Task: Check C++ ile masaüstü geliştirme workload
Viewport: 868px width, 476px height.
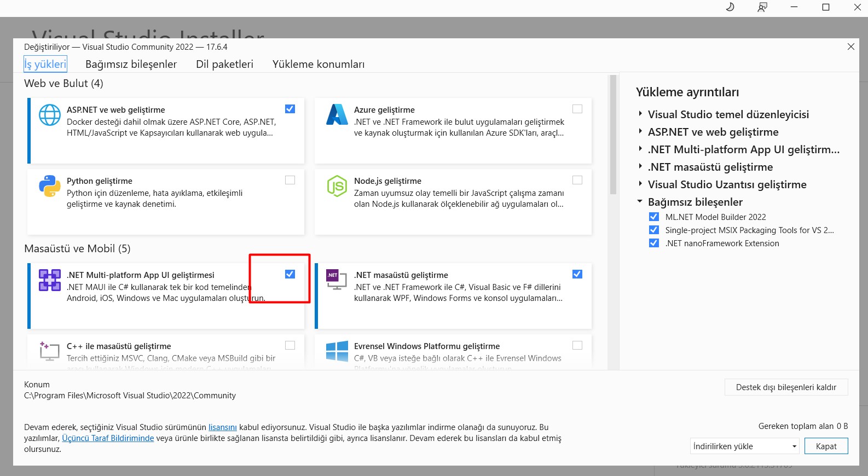Action: pyautogui.click(x=290, y=345)
